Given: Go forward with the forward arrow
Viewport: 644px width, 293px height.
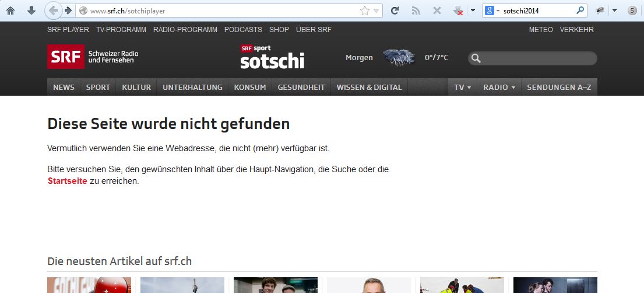Looking at the screenshot, I should coord(68,11).
